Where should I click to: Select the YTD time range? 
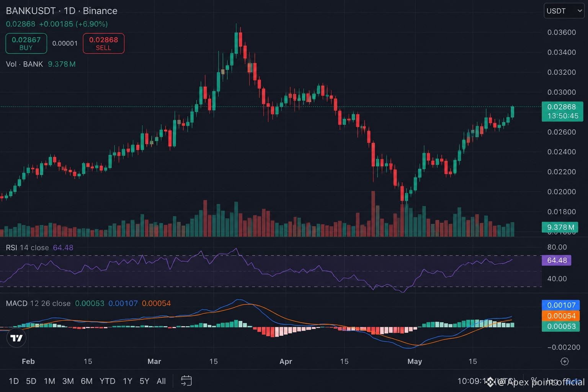107,381
